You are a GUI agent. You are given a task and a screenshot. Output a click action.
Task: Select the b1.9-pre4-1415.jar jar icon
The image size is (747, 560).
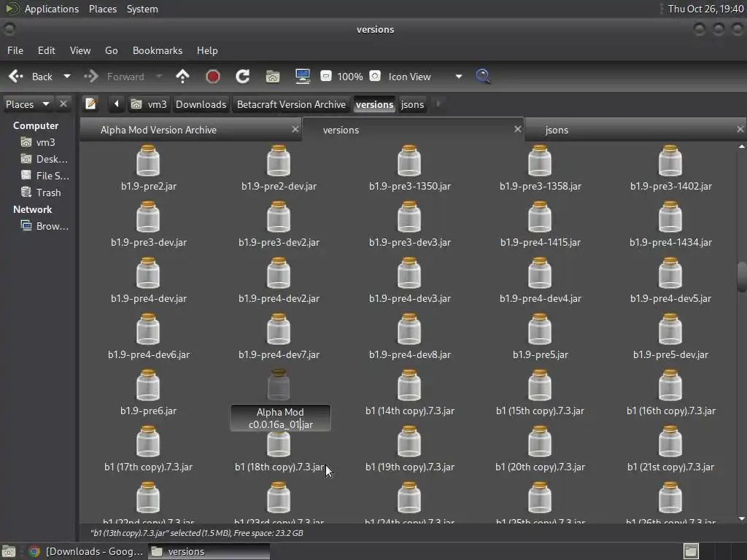click(540, 217)
